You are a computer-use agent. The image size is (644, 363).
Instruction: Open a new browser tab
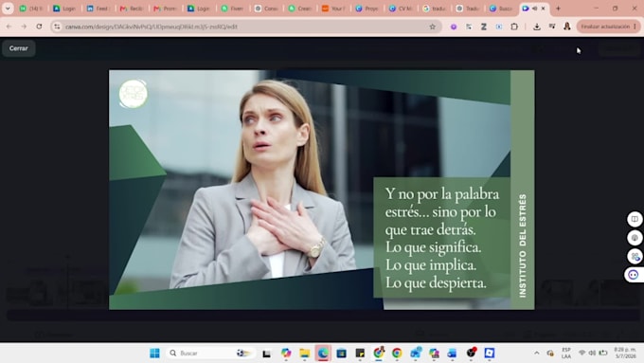[x=558, y=9]
